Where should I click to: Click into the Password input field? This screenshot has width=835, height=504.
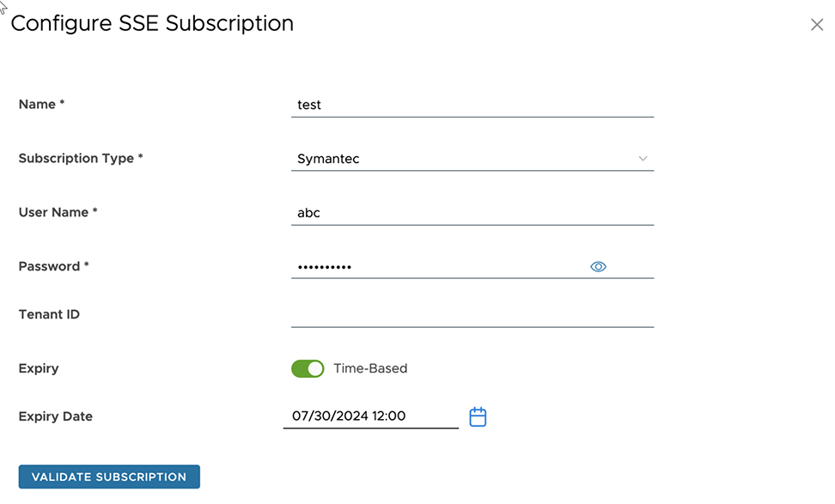coord(438,267)
